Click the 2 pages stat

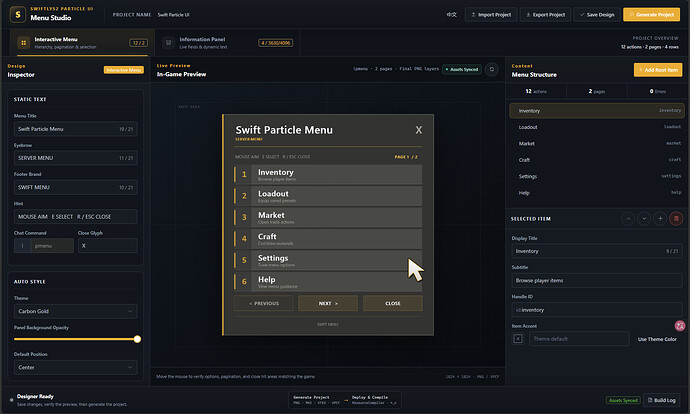597,91
